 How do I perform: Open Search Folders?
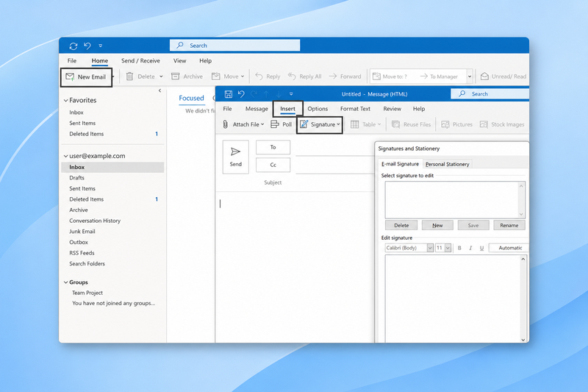tap(87, 264)
